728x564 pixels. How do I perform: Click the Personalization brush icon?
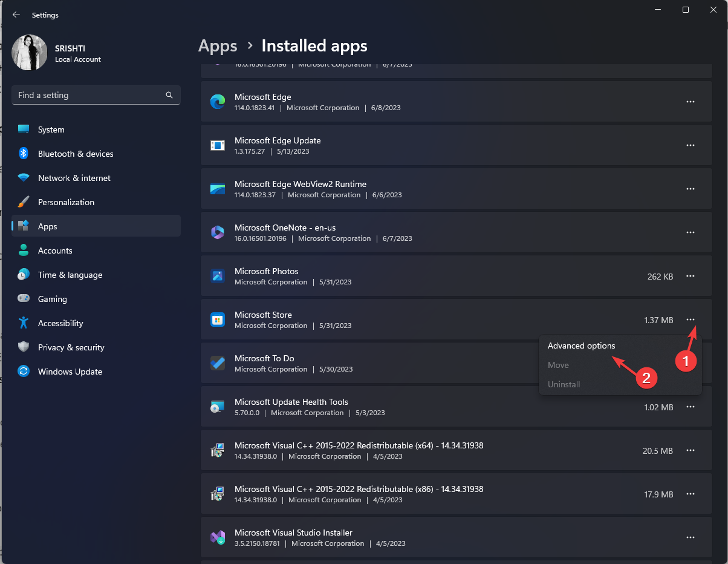pyautogui.click(x=24, y=202)
